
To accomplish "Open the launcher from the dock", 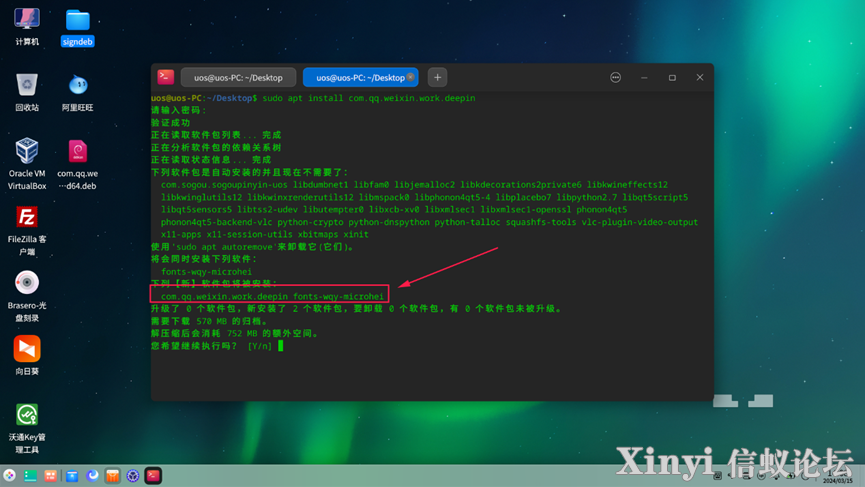I will click(9, 475).
